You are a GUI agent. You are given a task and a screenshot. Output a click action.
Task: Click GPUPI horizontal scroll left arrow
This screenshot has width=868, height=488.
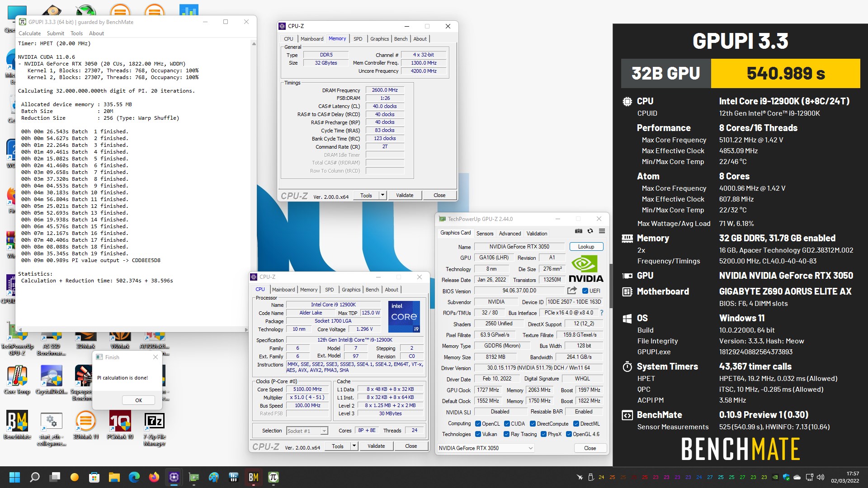(x=20, y=330)
